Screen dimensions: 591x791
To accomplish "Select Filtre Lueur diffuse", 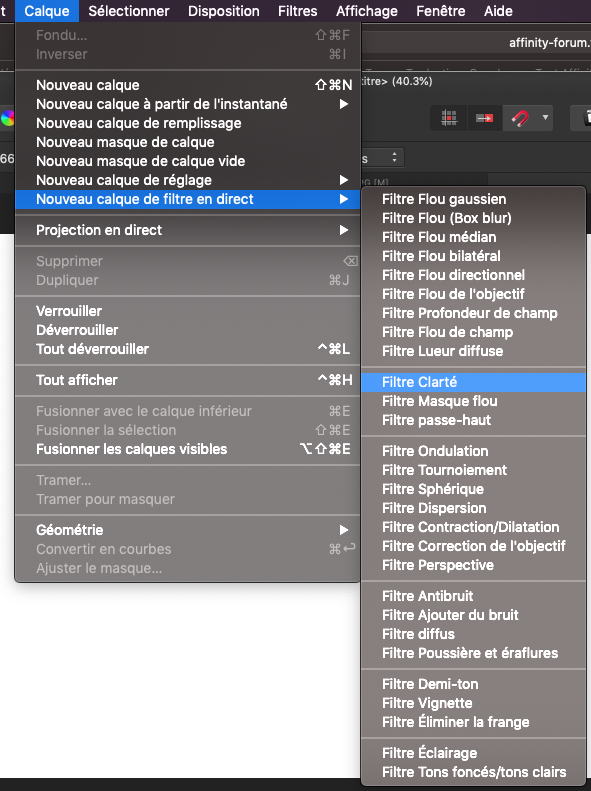I will tap(474, 351).
